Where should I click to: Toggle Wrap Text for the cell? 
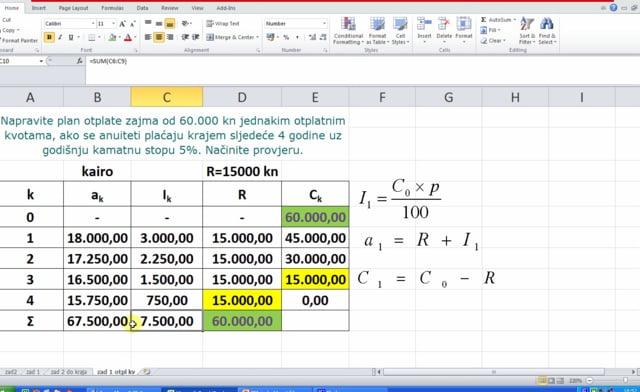tap(223, 24)
